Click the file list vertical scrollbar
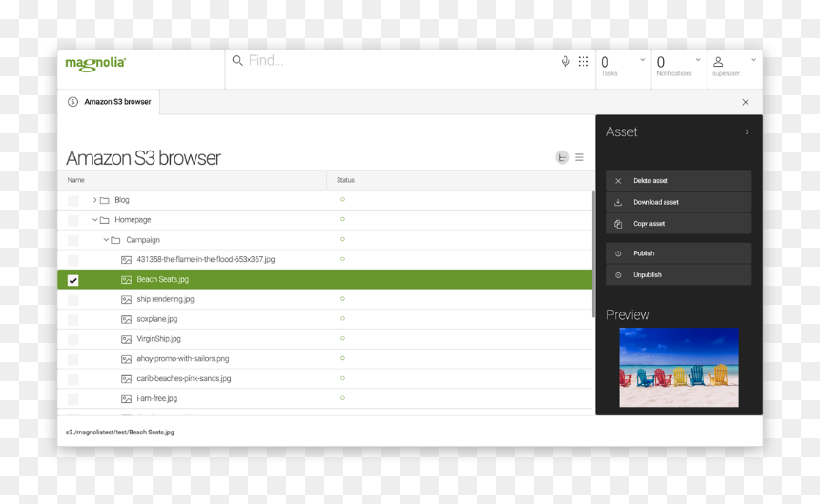 (593, 254)
